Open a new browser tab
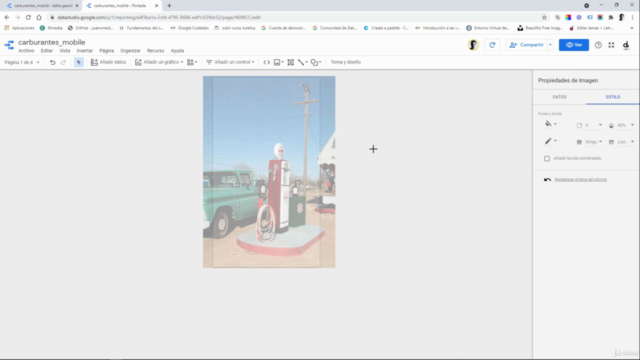The width and height of the screenshot is (640, 360). (169, 6)
